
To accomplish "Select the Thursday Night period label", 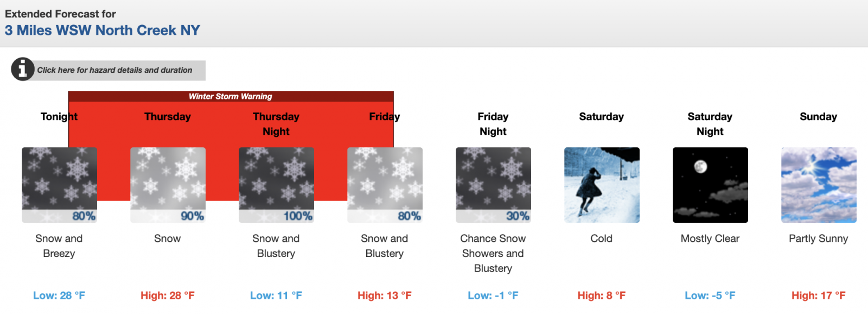I will (x=276, y=124).
